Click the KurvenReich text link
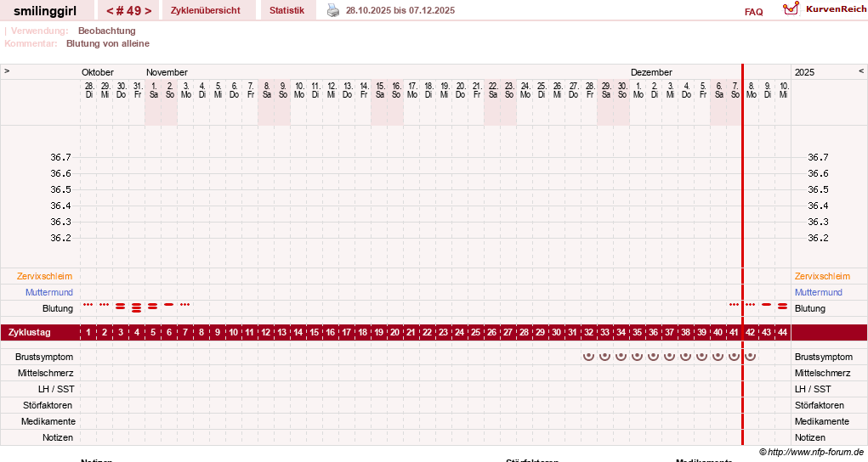Screen dimensions: 868x462 (836, 8)
